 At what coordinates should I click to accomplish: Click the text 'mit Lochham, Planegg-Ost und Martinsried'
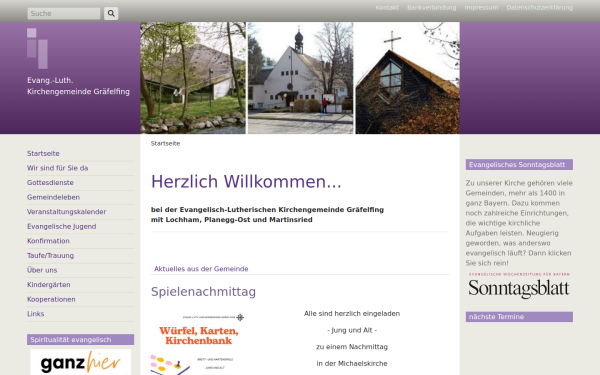[x=232, y=220]
